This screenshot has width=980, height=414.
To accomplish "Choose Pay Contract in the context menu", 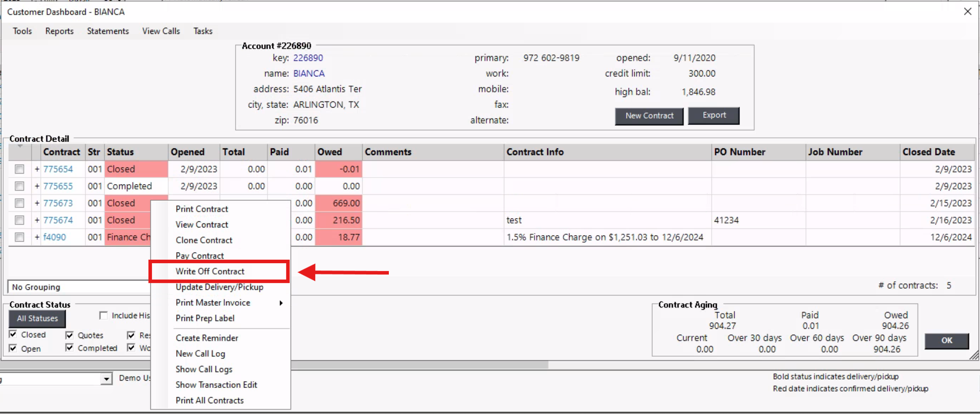I will pyautogui.click(x=200, y=256).
